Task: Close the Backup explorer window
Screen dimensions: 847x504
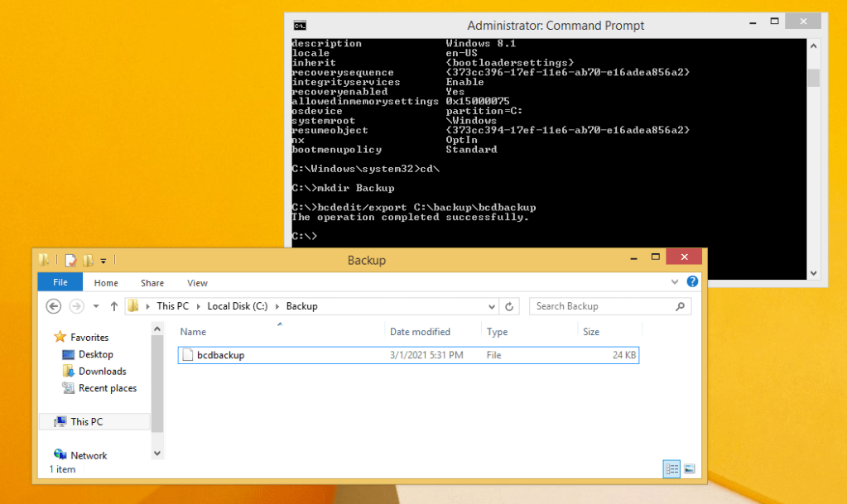Action: [x=684, y=257]
